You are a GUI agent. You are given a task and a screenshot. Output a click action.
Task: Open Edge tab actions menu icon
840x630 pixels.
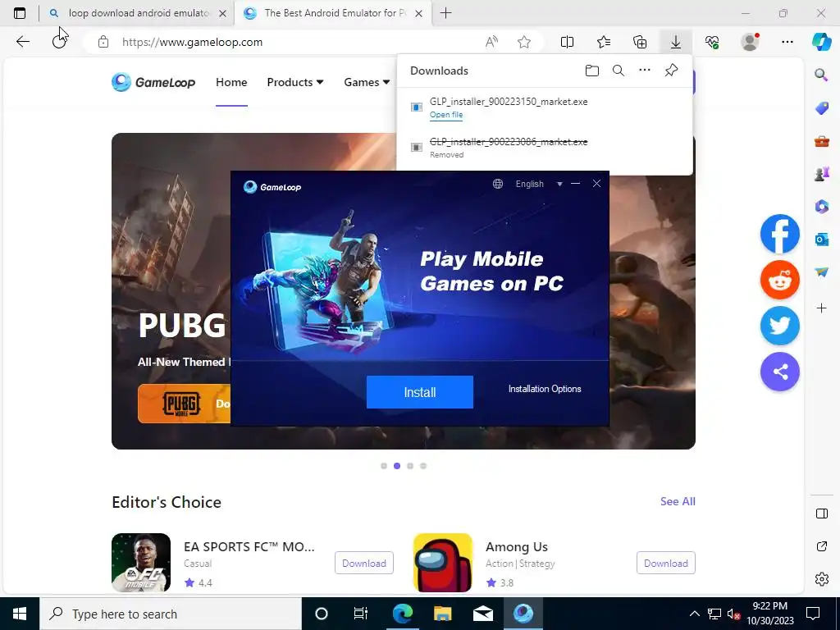pyautogui.click(x=20, y=13)
